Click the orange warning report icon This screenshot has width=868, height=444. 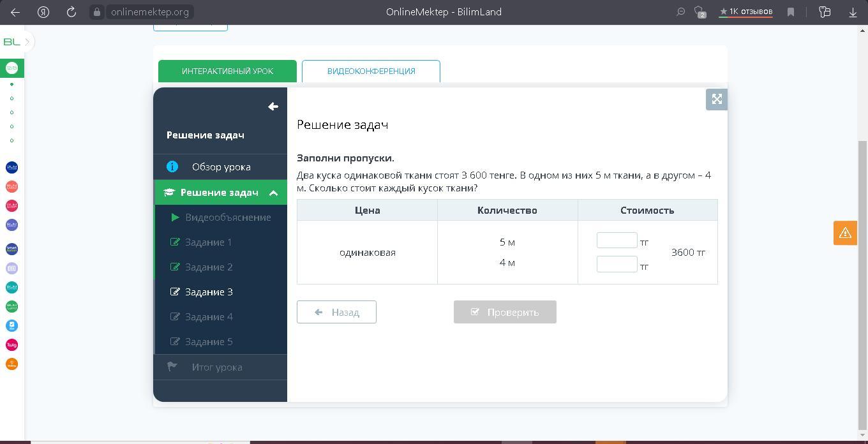coord(845,233)
